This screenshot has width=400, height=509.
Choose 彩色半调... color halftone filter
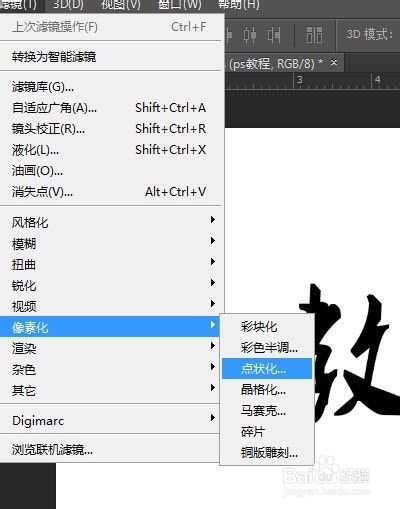click(267, 348)
